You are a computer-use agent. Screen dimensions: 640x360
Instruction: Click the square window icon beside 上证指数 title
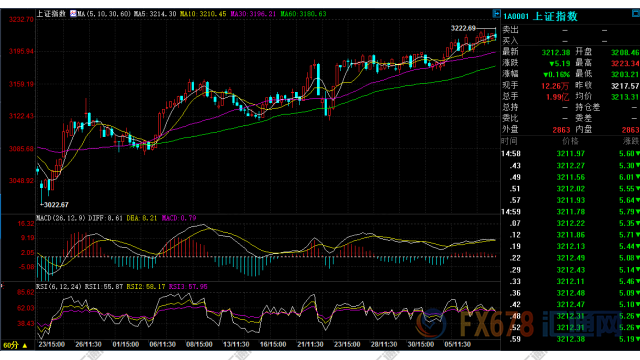pyautogui.click(x=636, y=13)
